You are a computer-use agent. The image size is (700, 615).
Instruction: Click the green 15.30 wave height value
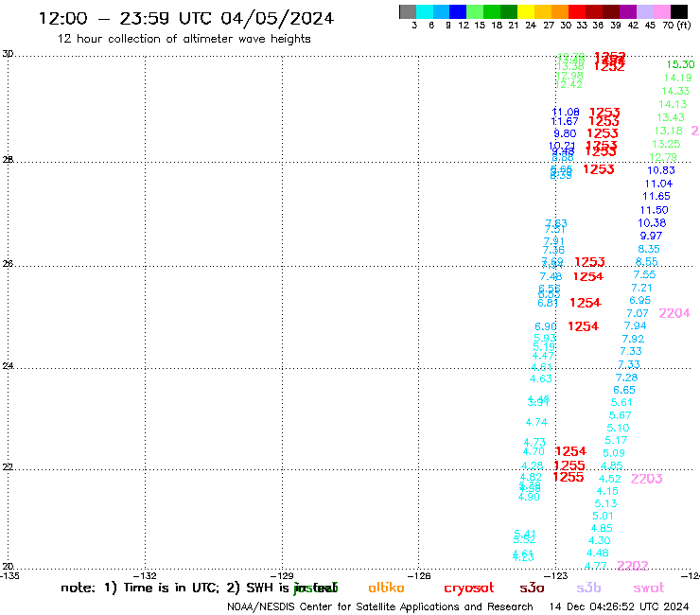pyautogui.click(x=680, y=64)
